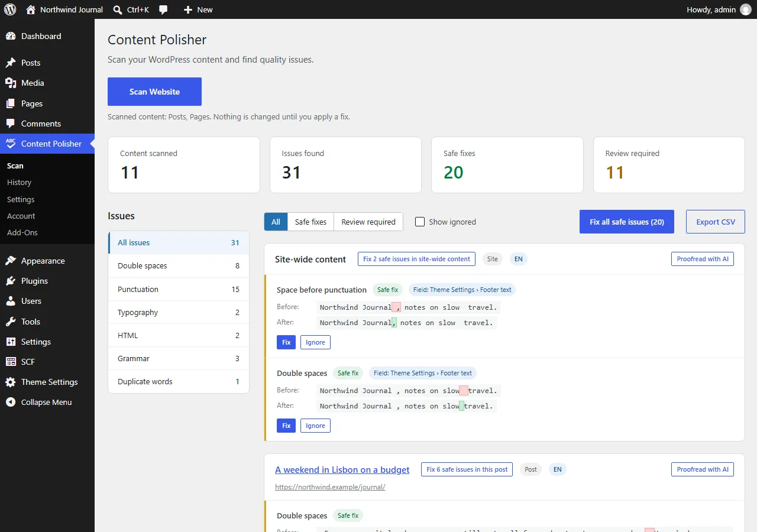The image size is (757, 532).
Task: Open A weekend in Lisbon on a budget
Action: point(342,469)
